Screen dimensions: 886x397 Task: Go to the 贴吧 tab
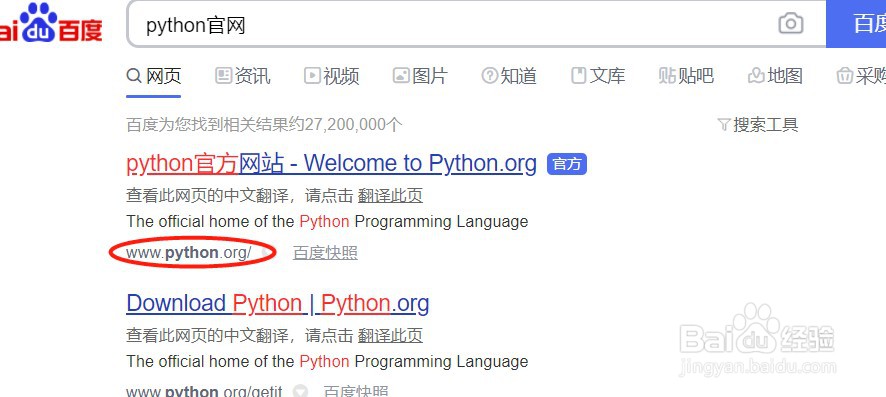(686, 76)
